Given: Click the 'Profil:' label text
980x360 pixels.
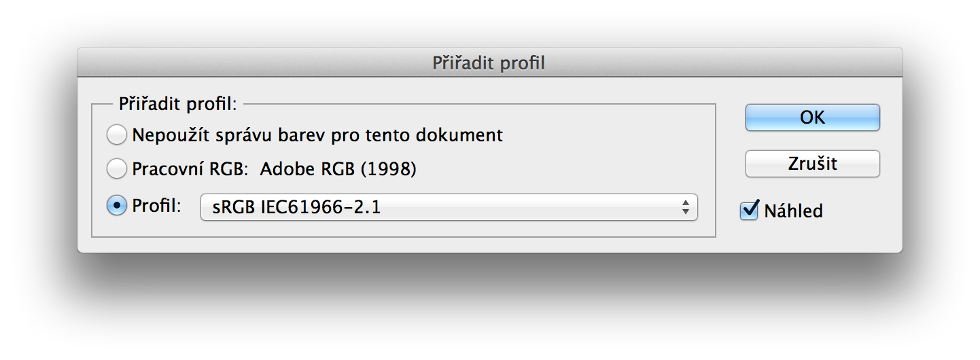Looking at the screenshot, I should pyautogui.click(x=157, y=206).
